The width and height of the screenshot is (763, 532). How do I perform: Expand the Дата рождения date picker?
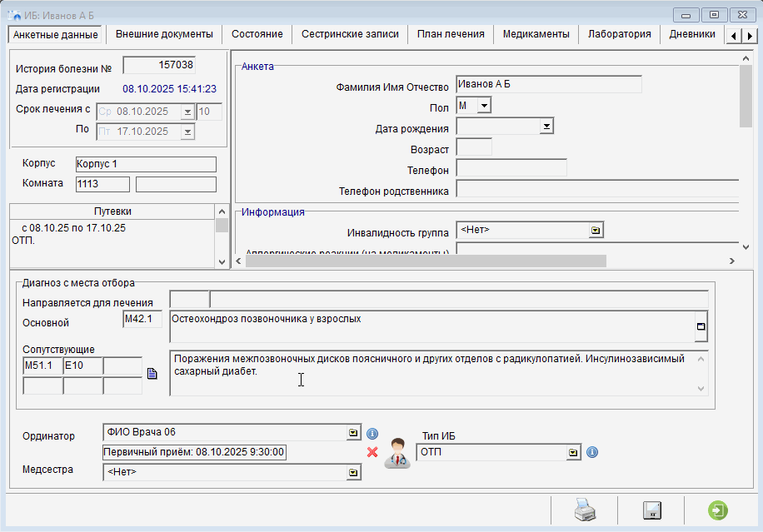[x=546, y=127]
